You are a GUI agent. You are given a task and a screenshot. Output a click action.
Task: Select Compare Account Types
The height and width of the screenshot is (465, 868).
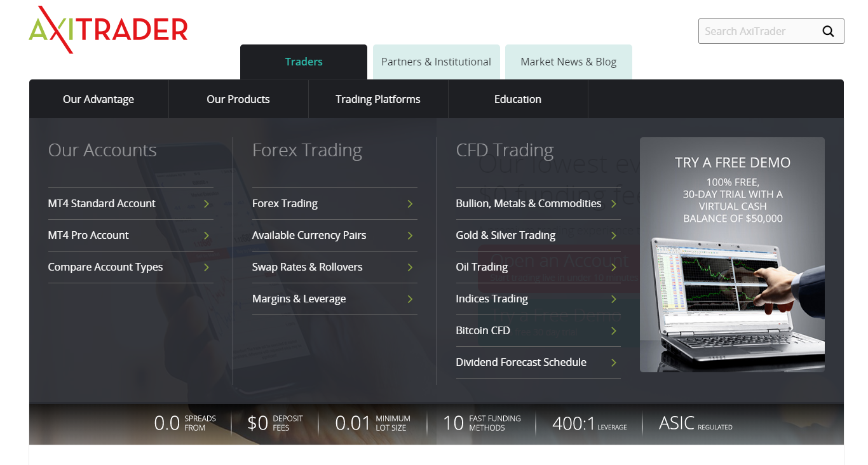click(x=131, y=267)
